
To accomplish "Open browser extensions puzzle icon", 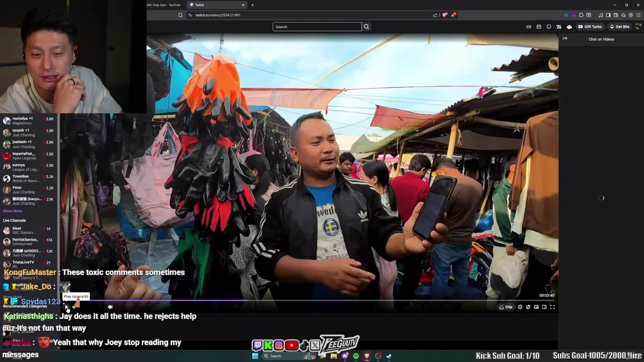I will click(581, 15).
